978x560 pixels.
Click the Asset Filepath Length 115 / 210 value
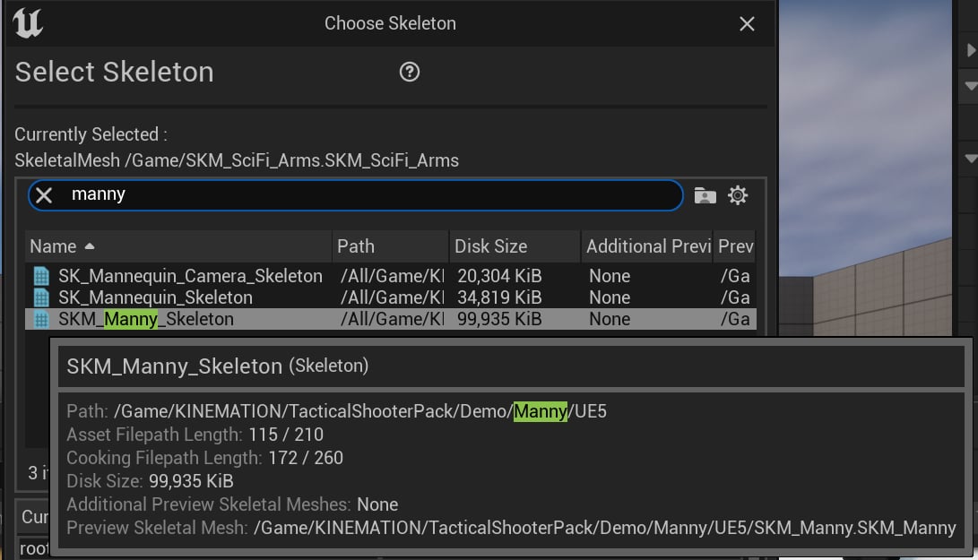pos(286,434)
